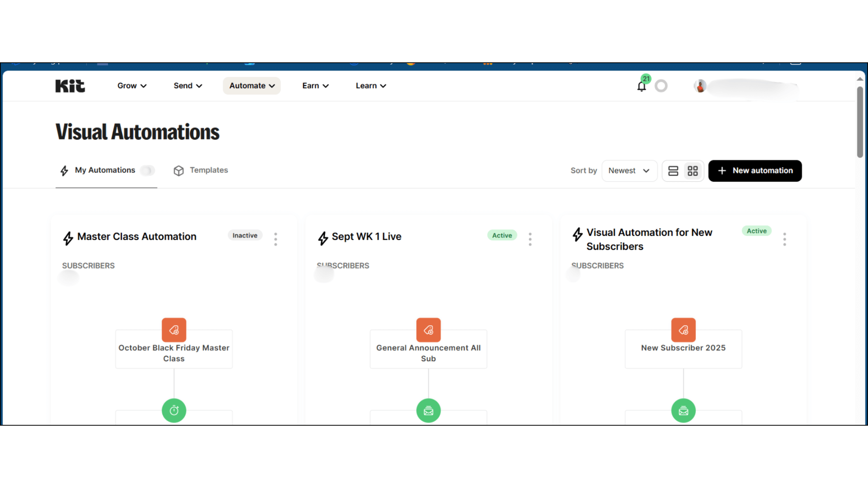
Task: Open Master Class Automation options menu
Action: pos(275,239)
